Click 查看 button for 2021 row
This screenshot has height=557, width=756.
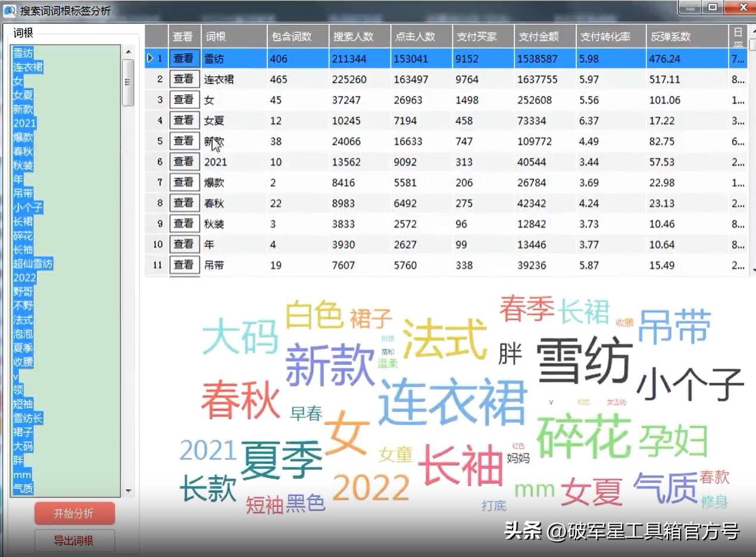pos(183,161)
